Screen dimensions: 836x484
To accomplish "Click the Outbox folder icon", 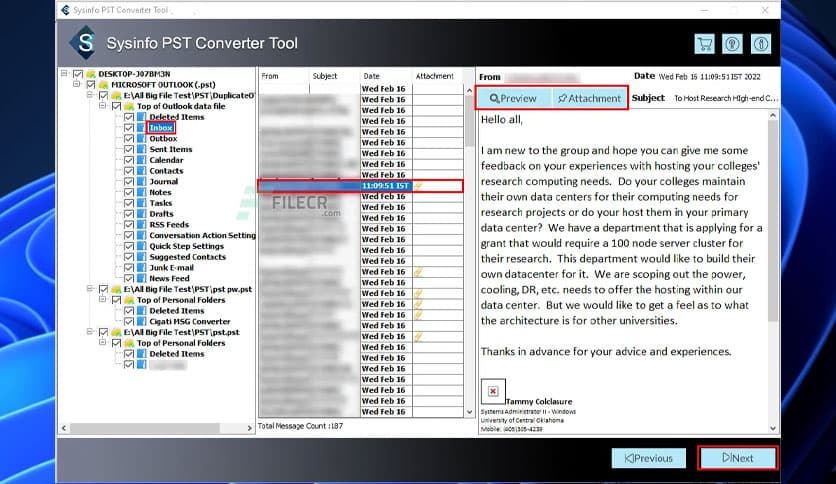I will click(141, 138).
